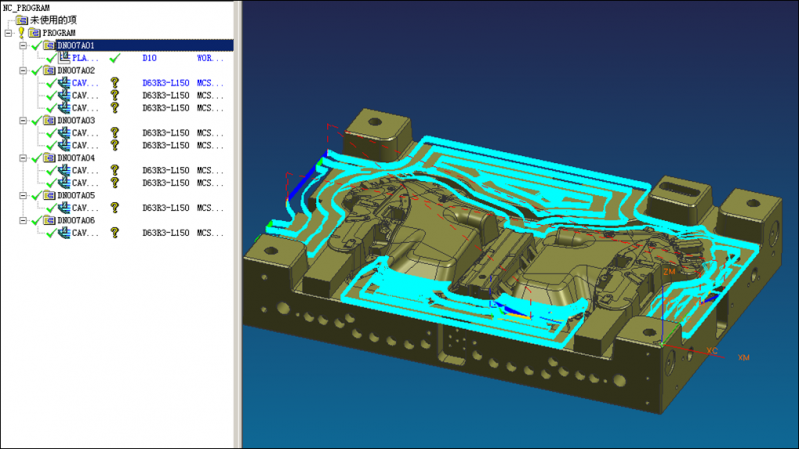Collapse the DN007A02 program group
This screenshot has width=799, height=449.
pos(23,71)
